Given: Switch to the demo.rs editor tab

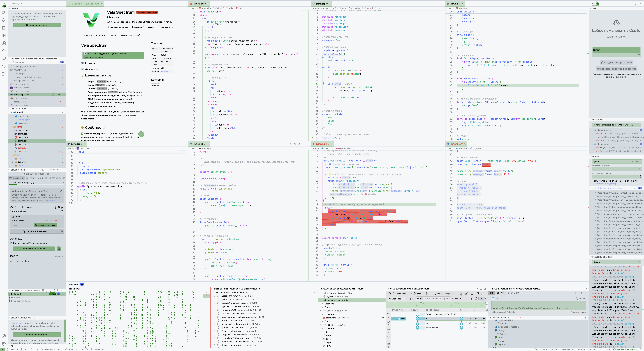Looking at the screenshot, I should pos(455,4).
